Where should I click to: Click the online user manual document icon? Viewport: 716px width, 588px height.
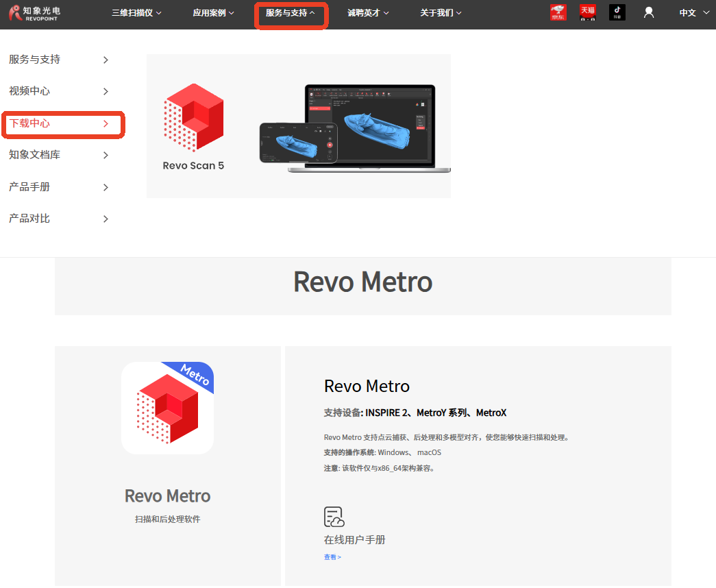pos(334,517)
